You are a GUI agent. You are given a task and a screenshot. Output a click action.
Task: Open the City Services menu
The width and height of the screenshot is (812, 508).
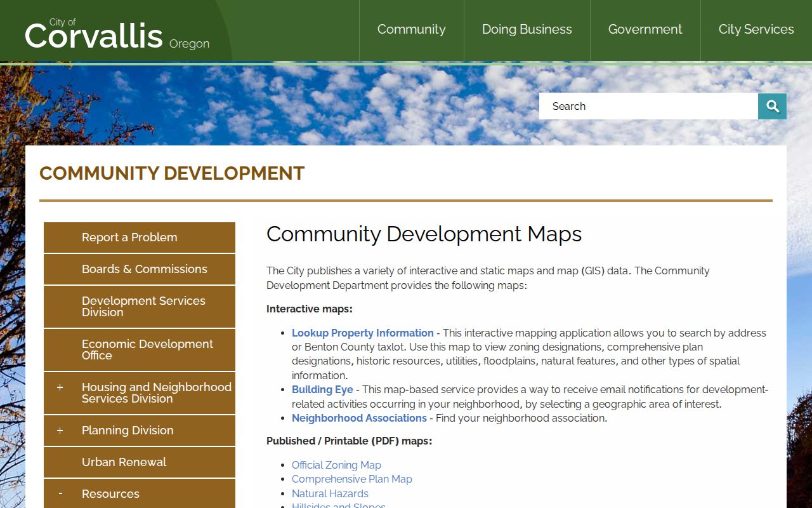tap(756, 30)
